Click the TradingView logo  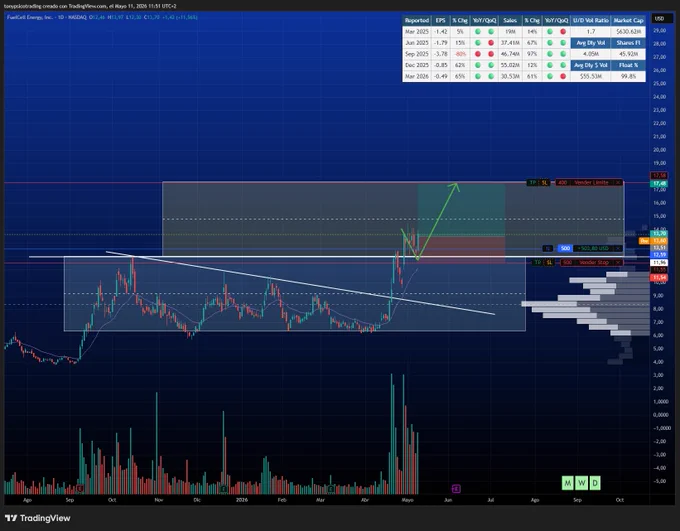pyautogui.click(x=37, y=518)
